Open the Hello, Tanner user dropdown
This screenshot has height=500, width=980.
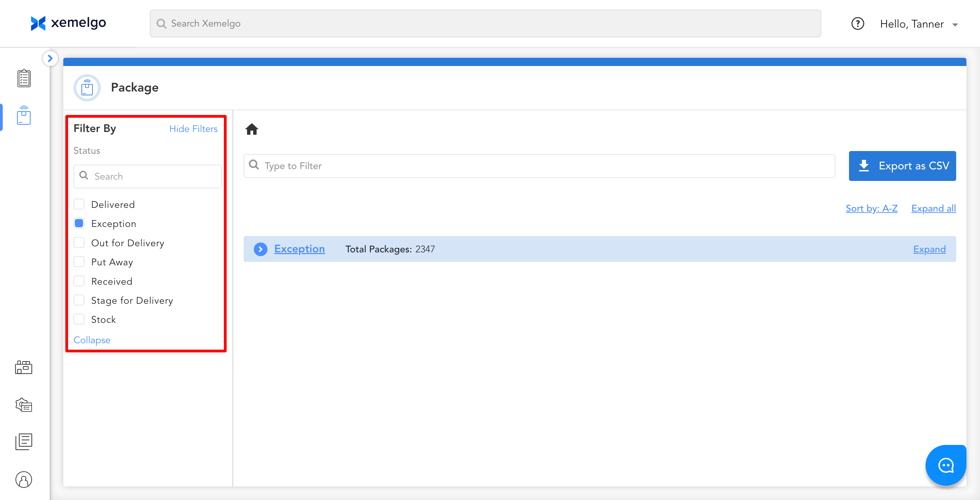pyautogui.click(x=919, y=24)
